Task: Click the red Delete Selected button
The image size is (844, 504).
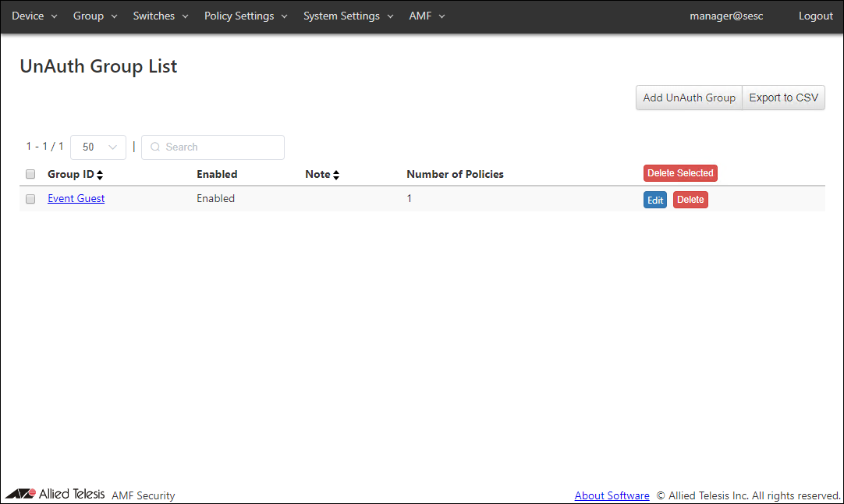Action: (680, 173)
